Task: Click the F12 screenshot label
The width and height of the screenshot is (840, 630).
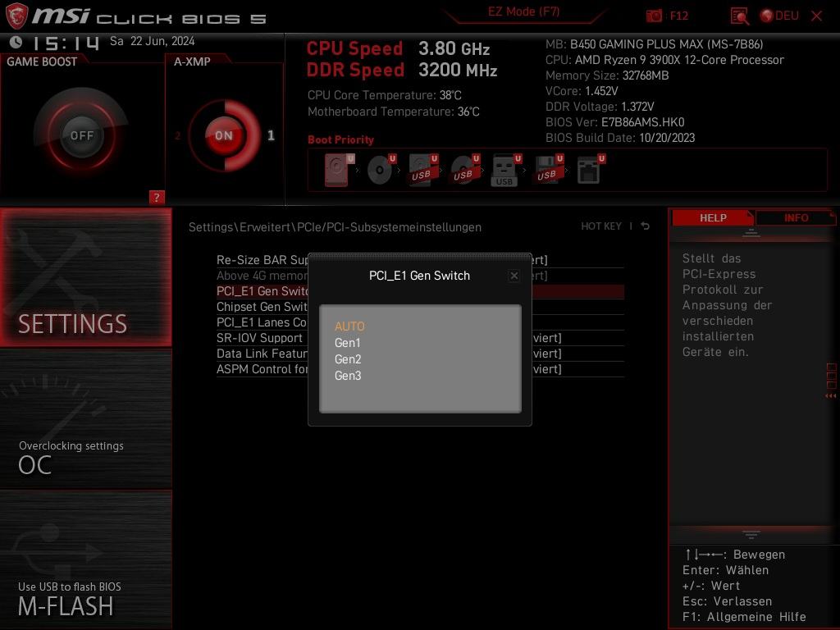Action: tap(678, 16)
